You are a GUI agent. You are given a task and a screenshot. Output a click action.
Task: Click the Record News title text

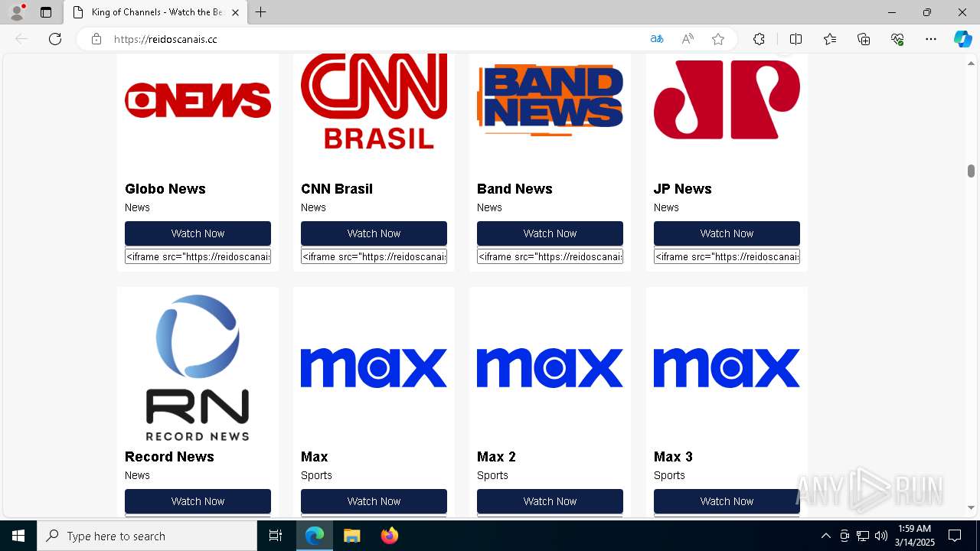pos(169,457)
